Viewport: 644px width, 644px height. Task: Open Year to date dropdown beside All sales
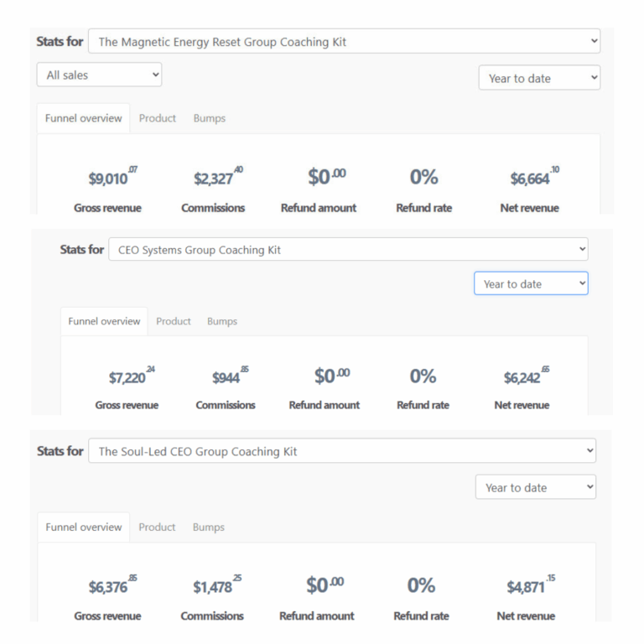pyautogui.click(x=539, y=78)
